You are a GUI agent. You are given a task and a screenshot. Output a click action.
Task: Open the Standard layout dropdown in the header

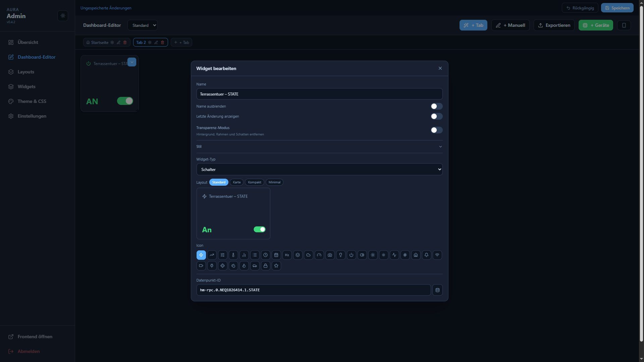(143, 25)
